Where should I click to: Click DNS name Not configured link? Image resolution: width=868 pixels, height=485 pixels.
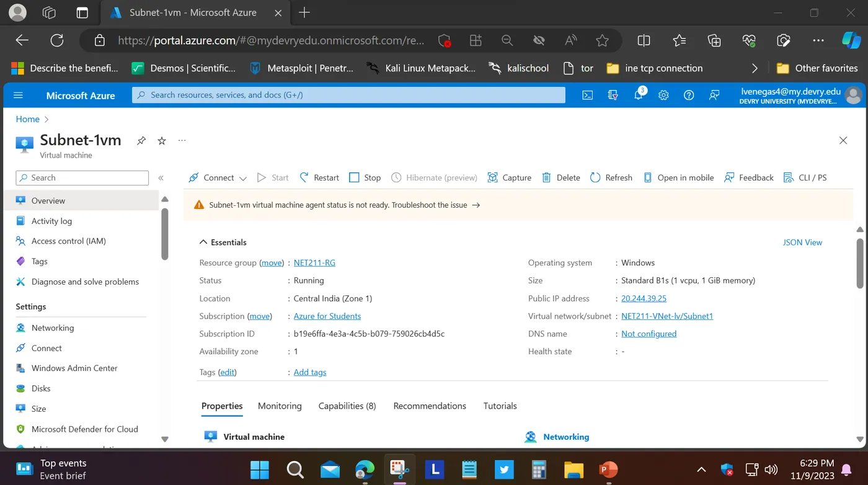point(649,334)
